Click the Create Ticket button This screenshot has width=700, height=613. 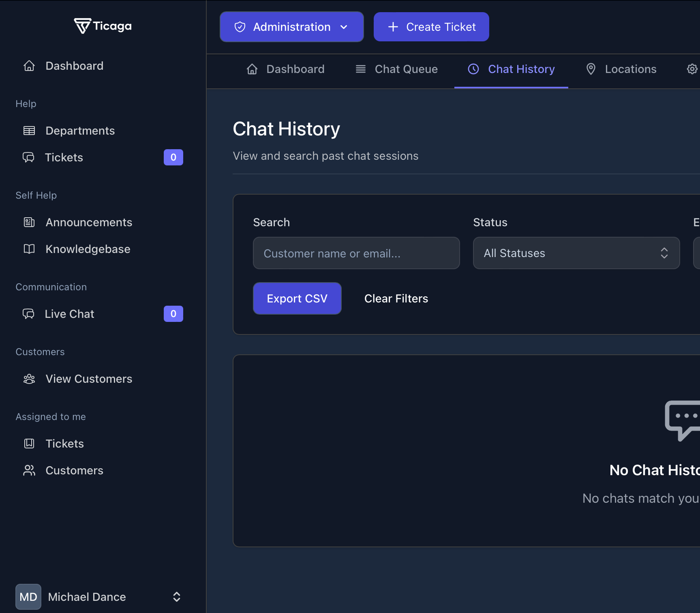coord(431,27)
